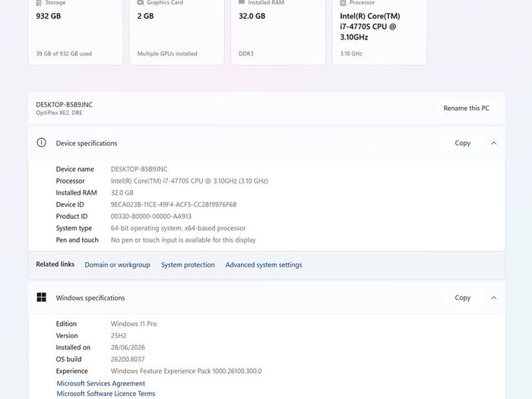Click 'Multiple GPUs installed' text

pos(167,54)
